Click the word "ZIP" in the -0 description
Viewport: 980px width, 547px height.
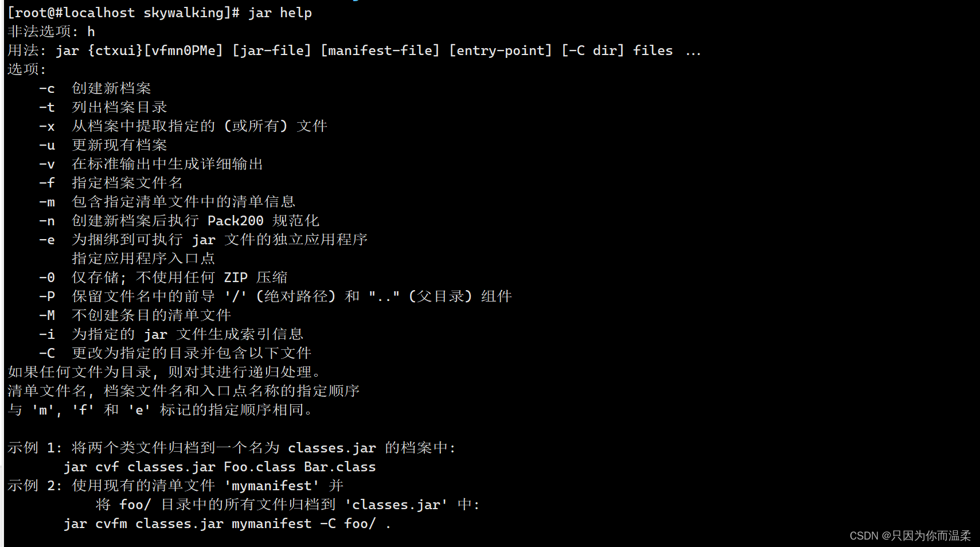tap(236, 278)
